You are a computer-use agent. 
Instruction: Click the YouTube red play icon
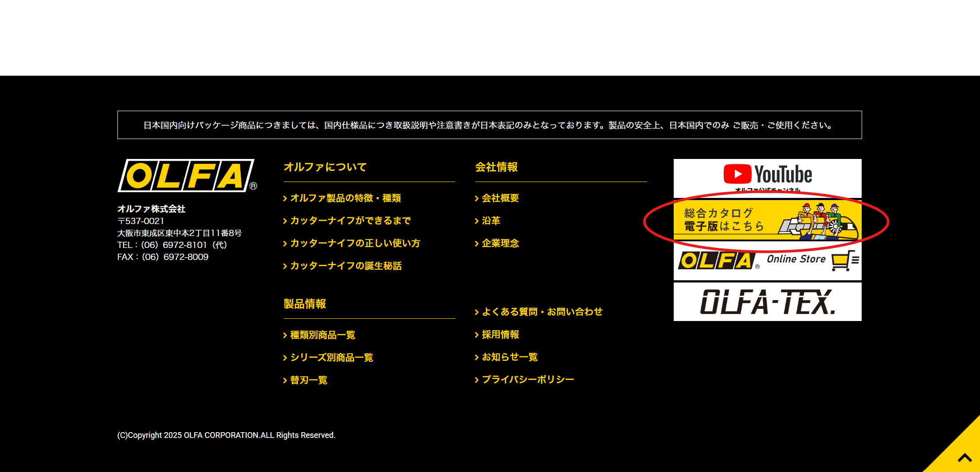(737, 174)
